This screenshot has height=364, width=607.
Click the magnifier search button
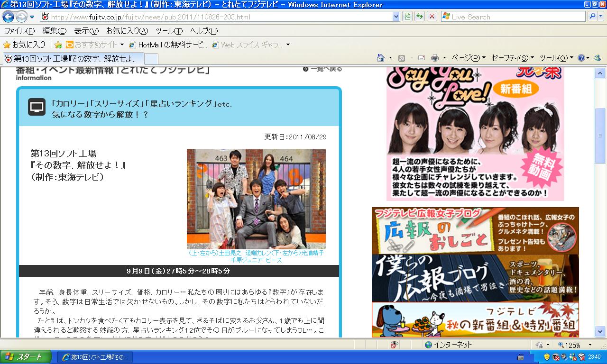(592, 17)
